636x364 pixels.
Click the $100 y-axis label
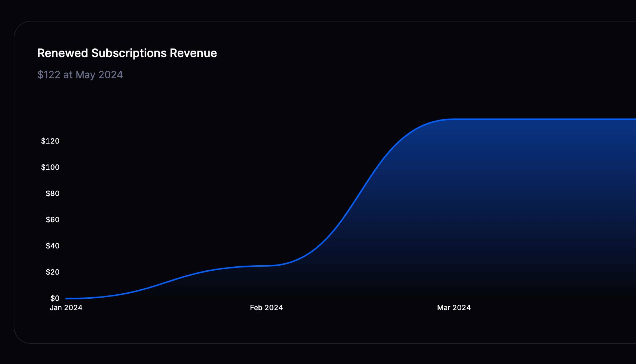point(51,167)
